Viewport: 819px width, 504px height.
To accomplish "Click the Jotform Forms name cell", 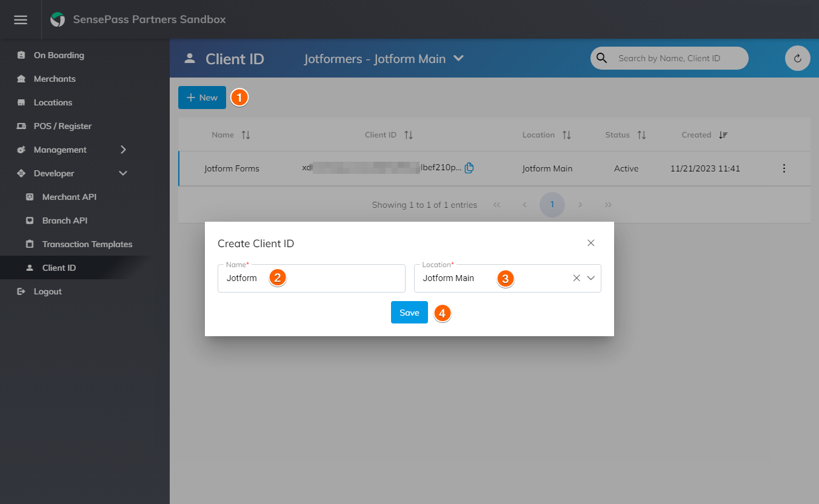I will click(x=232, y=168).
